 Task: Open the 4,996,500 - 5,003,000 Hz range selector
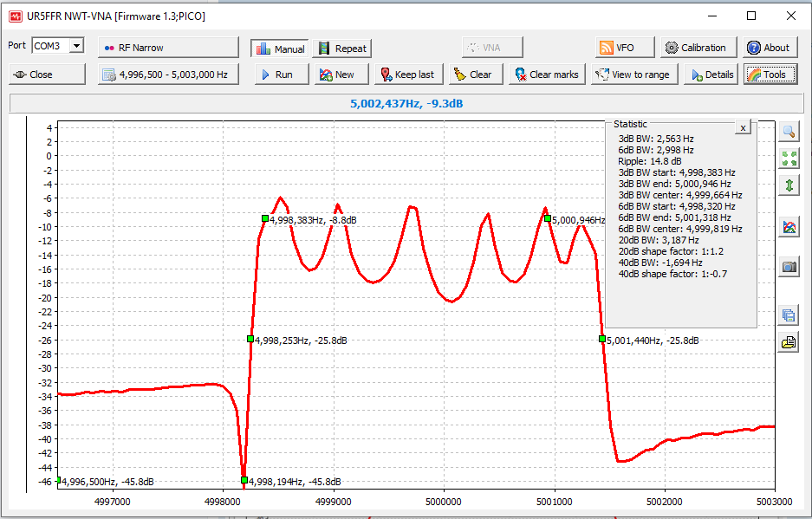(168, 75)
